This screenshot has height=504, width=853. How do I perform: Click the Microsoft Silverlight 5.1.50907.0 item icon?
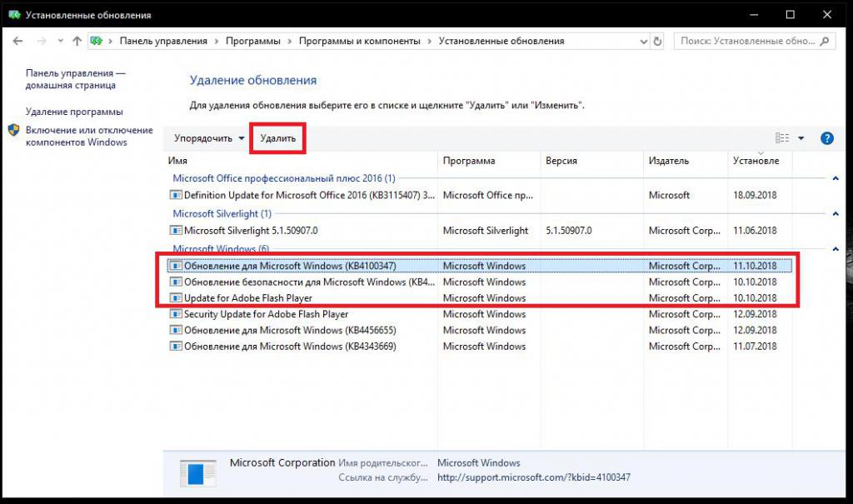coord(175,231)
